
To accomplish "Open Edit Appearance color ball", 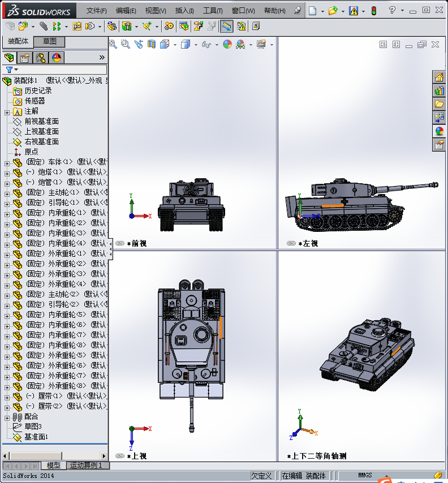I will coord(227,45).
